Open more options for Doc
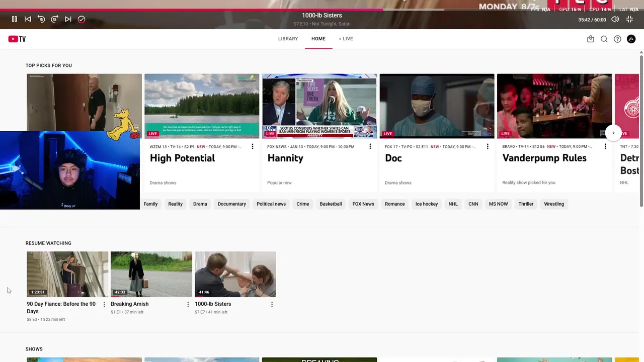 [488, 146]
